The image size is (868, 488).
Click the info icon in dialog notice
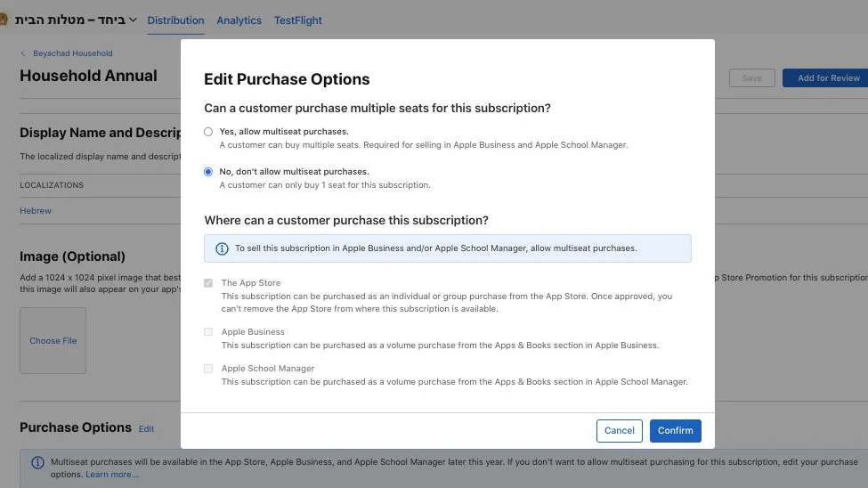pos(222,248)
